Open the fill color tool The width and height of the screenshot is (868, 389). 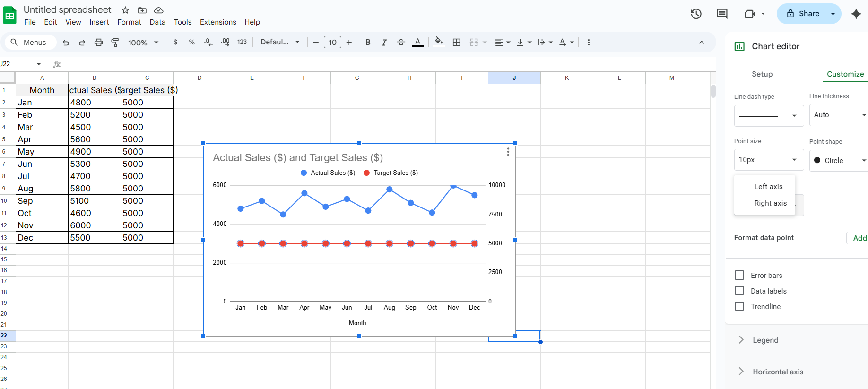[439, 43]
